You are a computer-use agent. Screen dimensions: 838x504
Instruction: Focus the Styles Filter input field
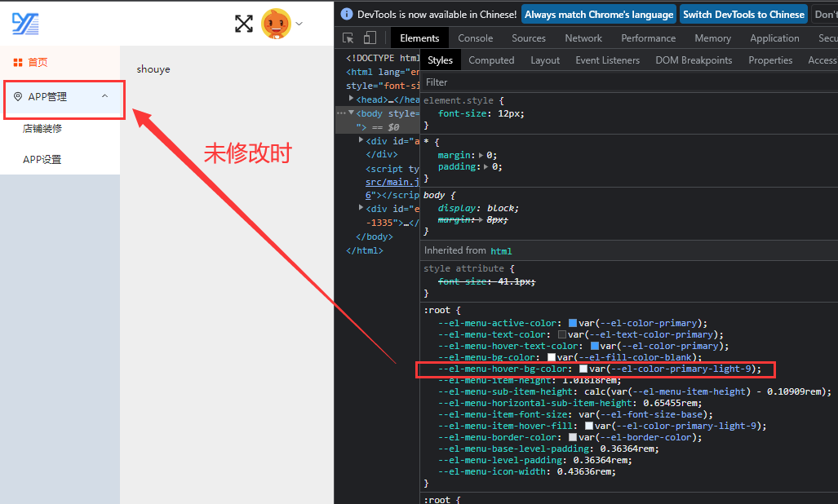coord(629,82)
